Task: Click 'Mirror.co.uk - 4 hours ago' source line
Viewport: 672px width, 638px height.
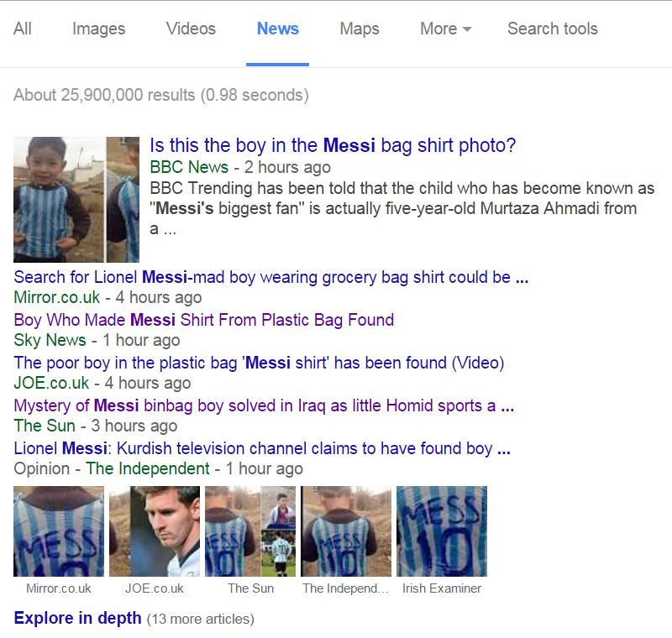Action: click(x=108, y=297)
